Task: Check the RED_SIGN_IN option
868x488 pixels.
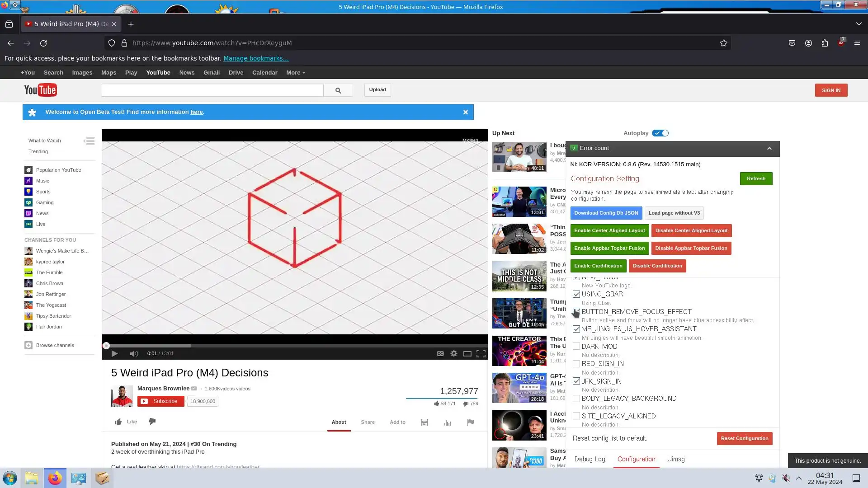Action: coord(576,364)
